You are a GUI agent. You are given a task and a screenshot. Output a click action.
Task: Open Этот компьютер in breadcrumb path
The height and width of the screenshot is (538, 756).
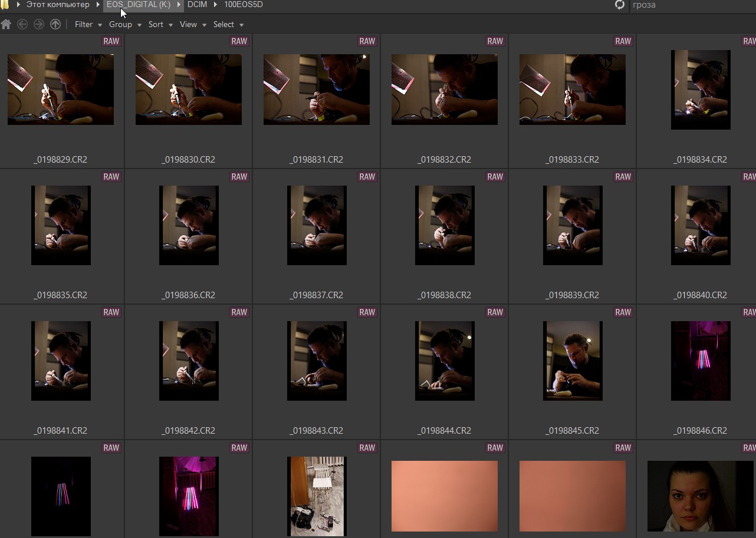[58, 5]
